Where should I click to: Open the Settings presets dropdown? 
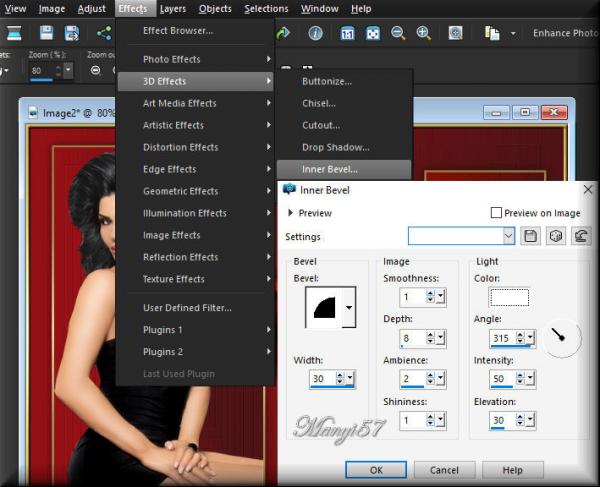coord(508,236)
